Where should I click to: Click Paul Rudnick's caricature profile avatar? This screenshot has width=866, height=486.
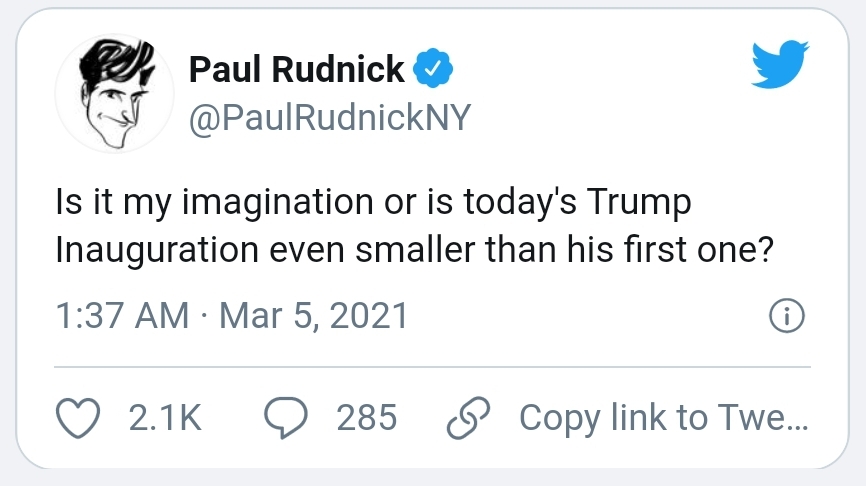pyautogui.click(x=106, y=94)
